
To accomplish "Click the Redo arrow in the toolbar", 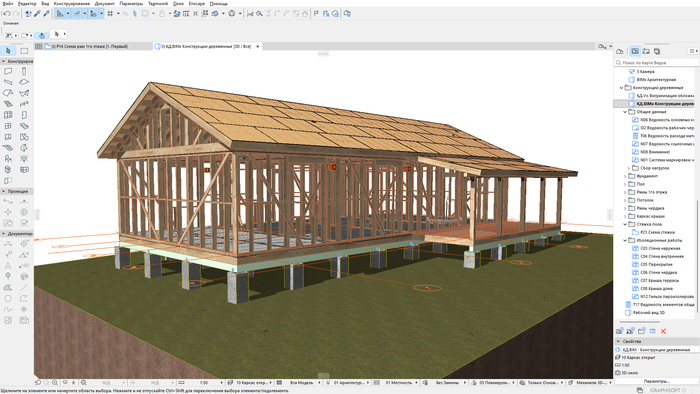I will 16,14.
